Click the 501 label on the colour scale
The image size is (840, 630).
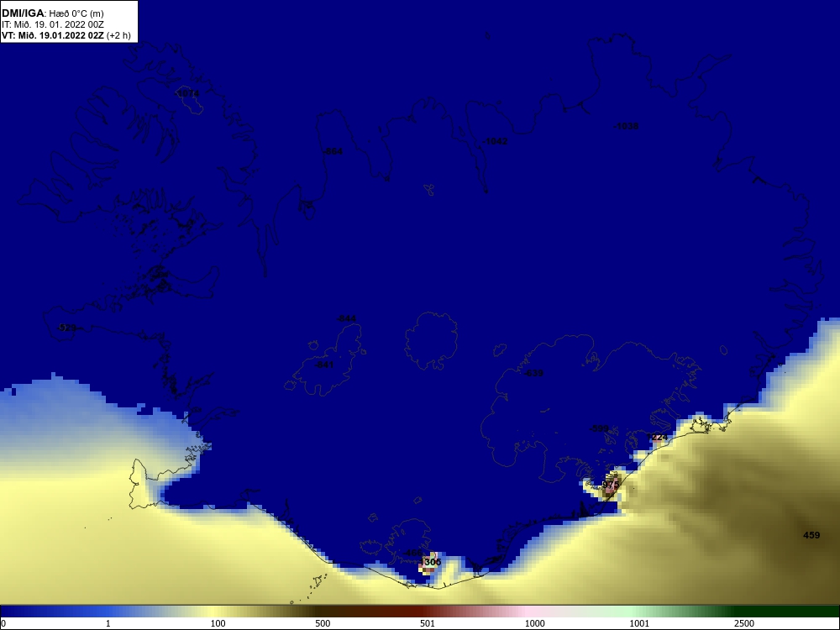[427, 623]
